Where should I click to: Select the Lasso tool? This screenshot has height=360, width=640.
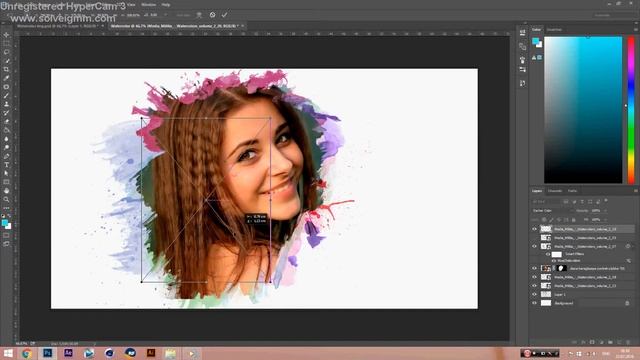point(7,52)
